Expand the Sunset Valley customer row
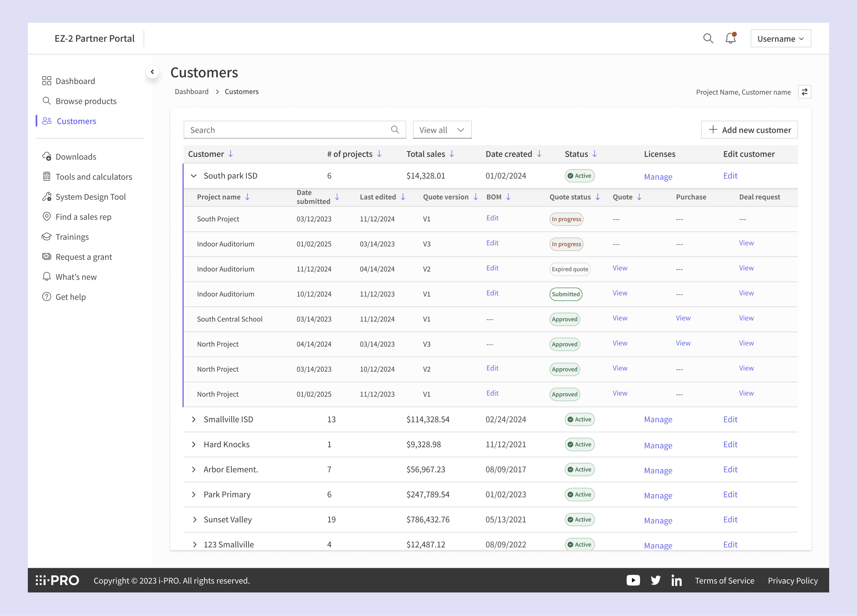 pyautogui.click(x=194, y=519)
